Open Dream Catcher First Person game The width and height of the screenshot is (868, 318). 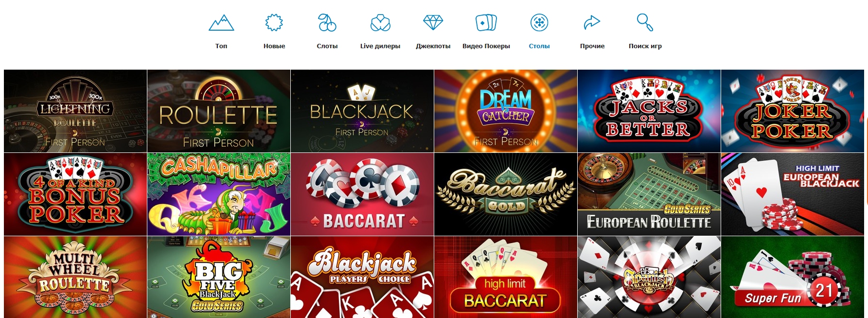(x=506, y=111)
